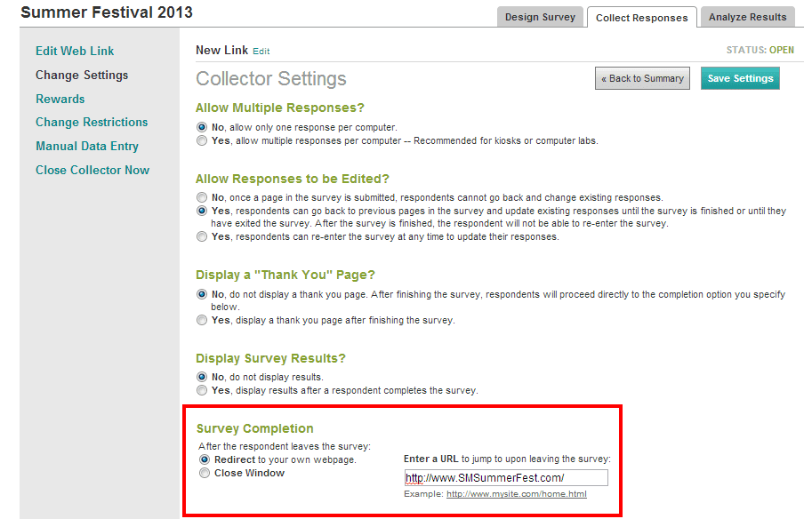Select the Collect Responses tab

click(641, 18)
